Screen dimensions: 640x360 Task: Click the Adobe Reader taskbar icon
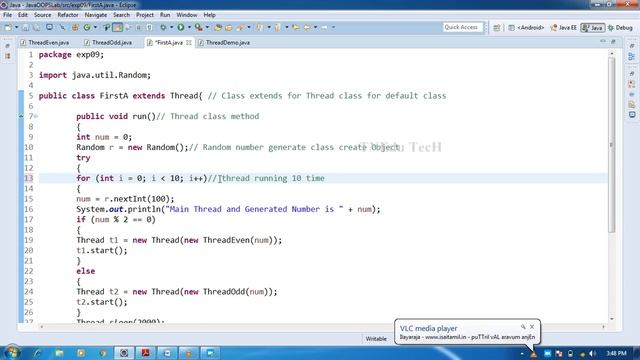[145, 353]
